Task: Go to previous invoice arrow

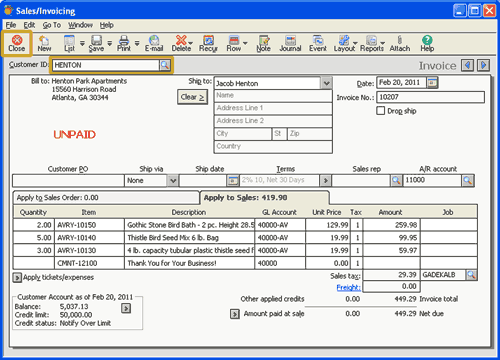Action: click(467, 65)
